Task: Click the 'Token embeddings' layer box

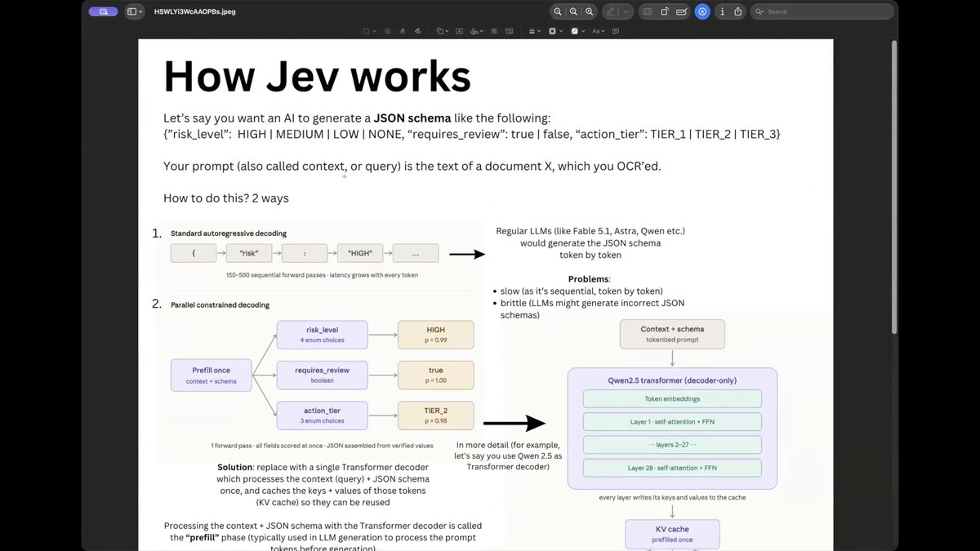Action: (x=672, y=398)
